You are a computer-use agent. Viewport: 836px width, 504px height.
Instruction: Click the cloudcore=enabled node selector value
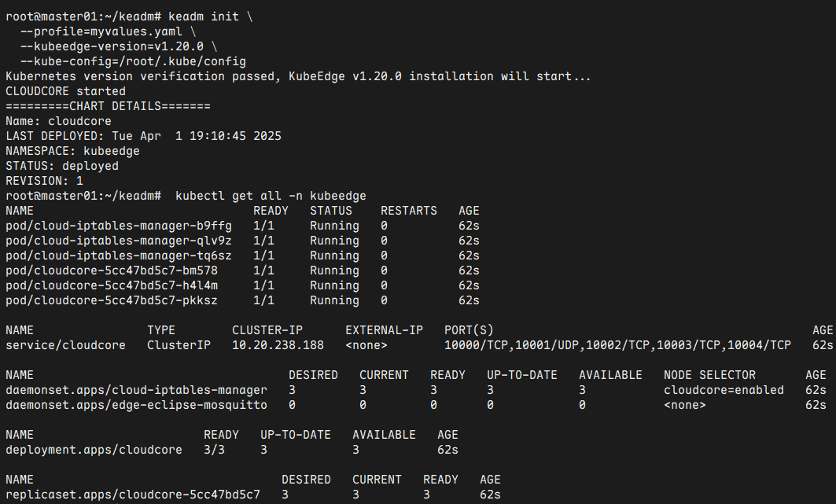[724, 390]
